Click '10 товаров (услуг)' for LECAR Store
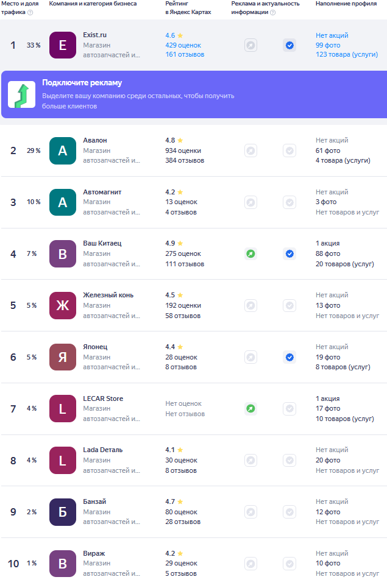This screenshot has width=387, height=588. coord(345,419)
